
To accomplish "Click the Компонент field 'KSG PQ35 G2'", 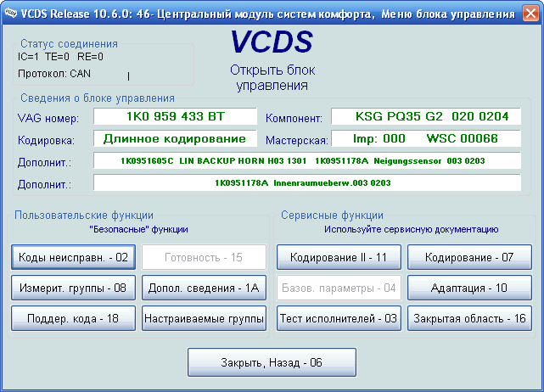I will [x=426, y=116].
